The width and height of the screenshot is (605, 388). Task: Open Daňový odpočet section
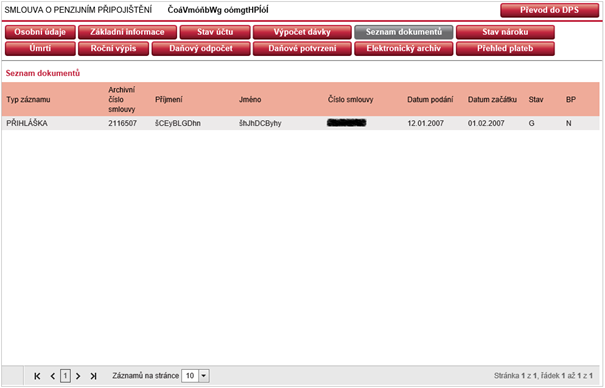point(201,49)
